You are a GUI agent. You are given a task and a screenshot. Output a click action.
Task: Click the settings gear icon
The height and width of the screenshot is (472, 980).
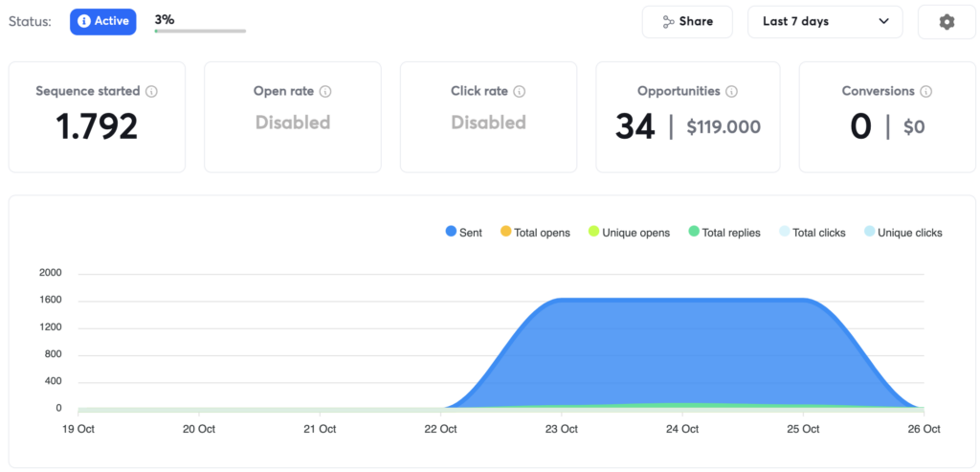click(x=947, y=22)
